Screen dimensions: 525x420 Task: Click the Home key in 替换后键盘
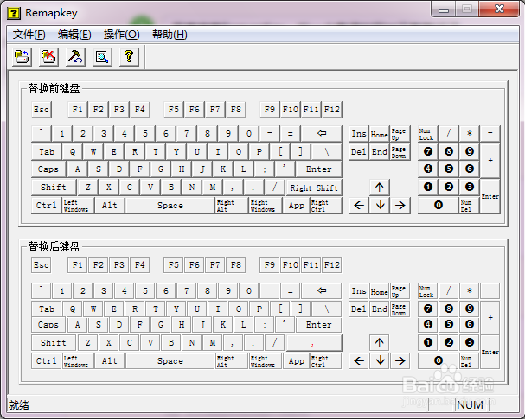[x=380, y=291]
